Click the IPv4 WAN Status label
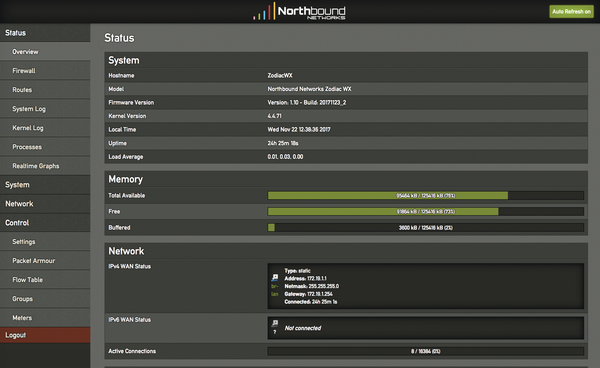The height and width of the screenshot is (368, 600). tap(129, 266)
